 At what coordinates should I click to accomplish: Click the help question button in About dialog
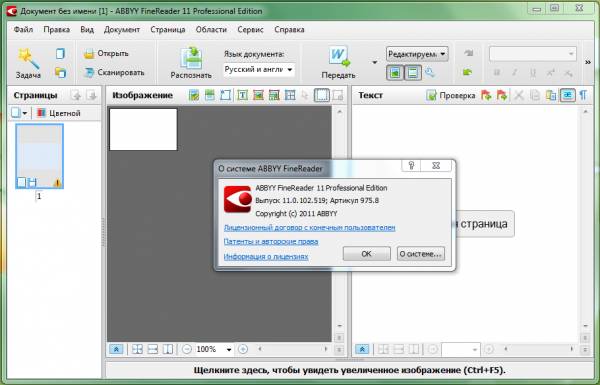pyautogui.click(x=411, y=166)
